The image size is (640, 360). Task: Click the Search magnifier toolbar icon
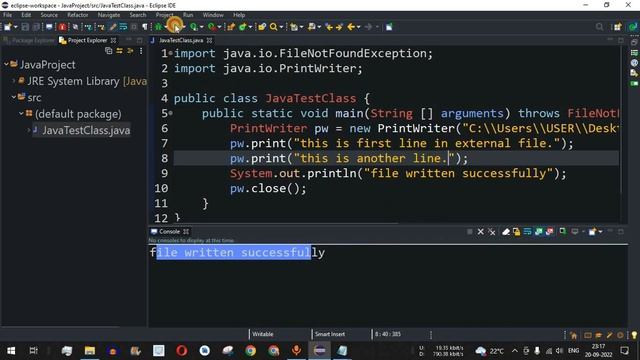[273, 27]
